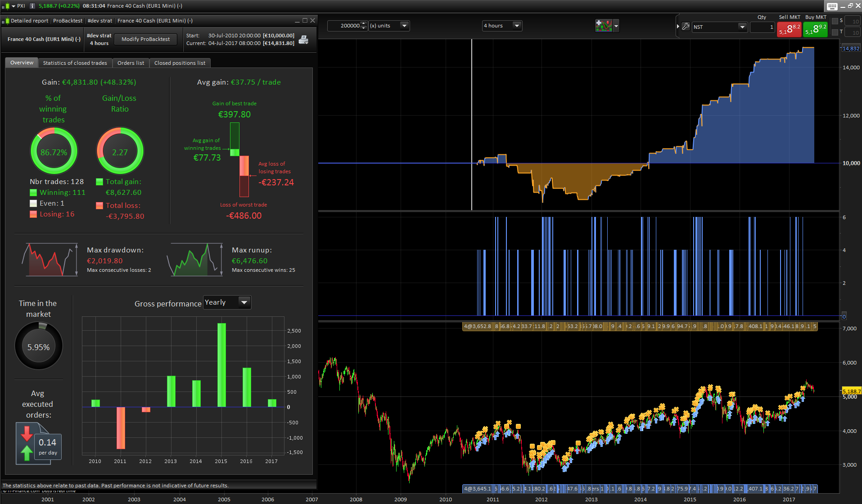Click the info icon next to PXI
Image resolution: width=862 pixels, height=504 pixels.
(x=32, y=6)
